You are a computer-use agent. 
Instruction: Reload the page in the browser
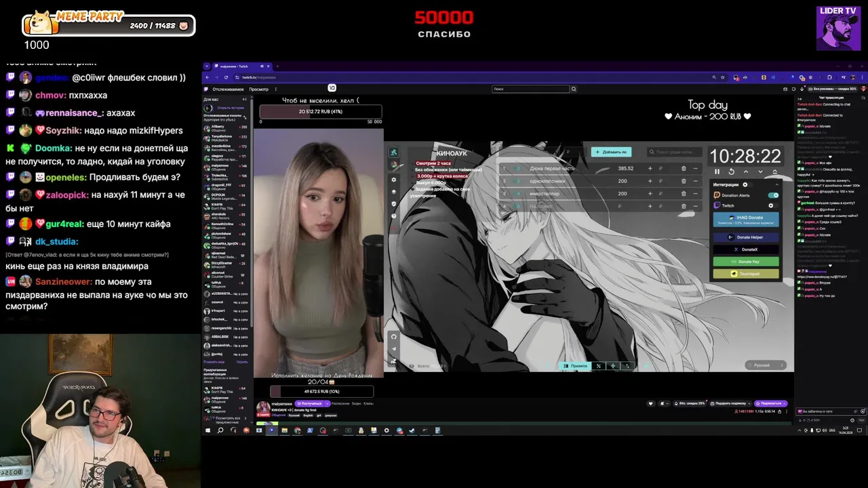[226, 77]
